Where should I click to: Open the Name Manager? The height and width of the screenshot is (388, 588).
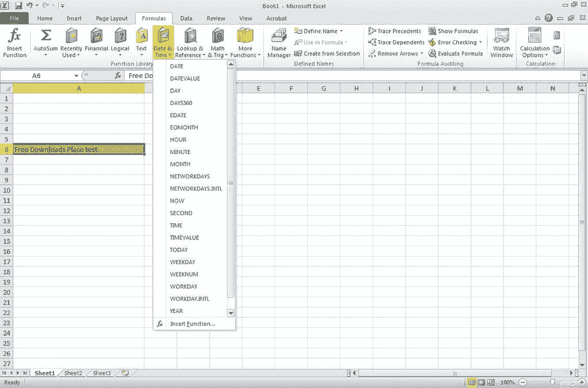coord(279,43)
